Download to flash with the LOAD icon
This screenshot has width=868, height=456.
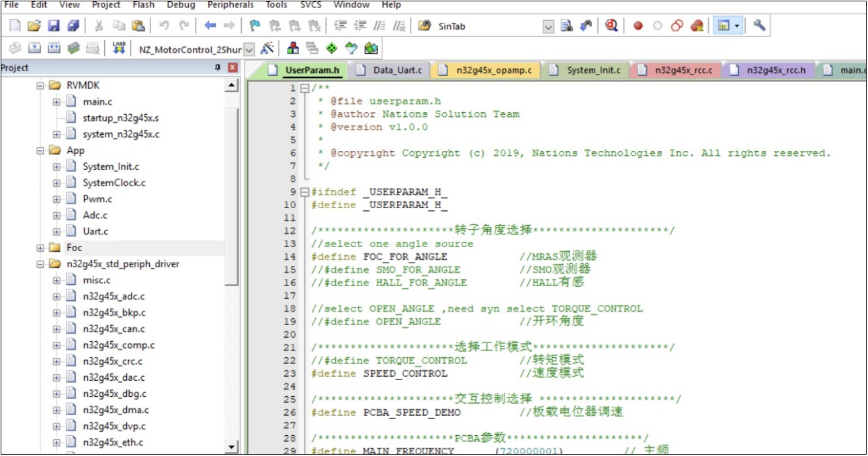coord(119,48)
